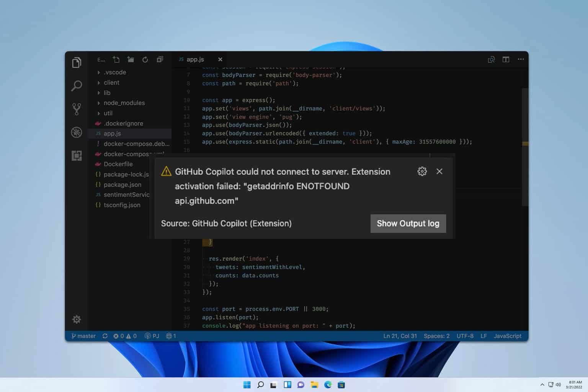Change end of line sequence LF
588x392 pixels.
[x=483, y=336]
